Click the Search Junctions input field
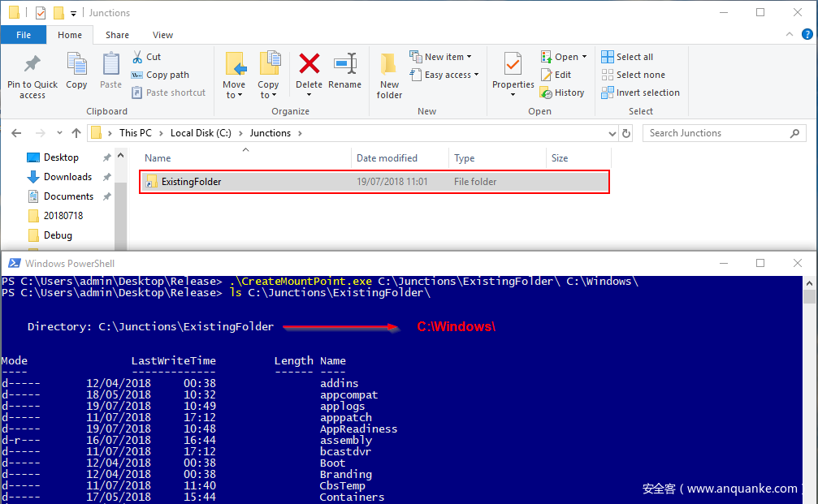The image size is (818, 504). 715,133
